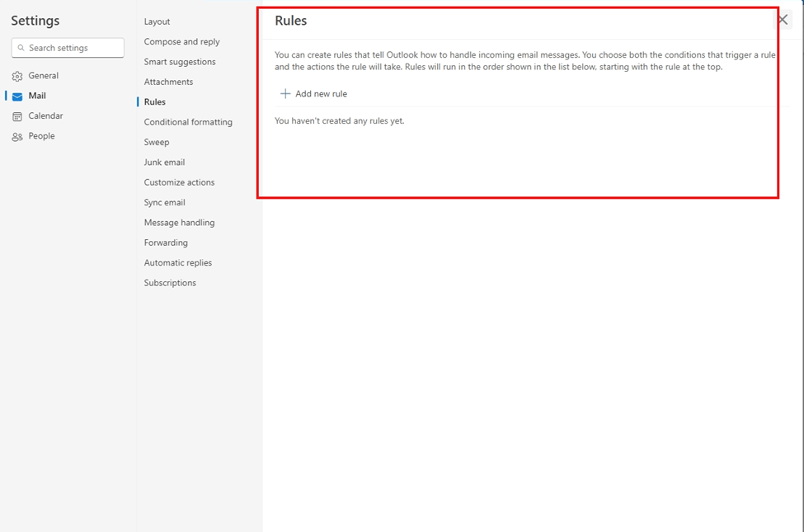Open the Sync email settings page
Viewport: 804px width, 532px height.
163,202
